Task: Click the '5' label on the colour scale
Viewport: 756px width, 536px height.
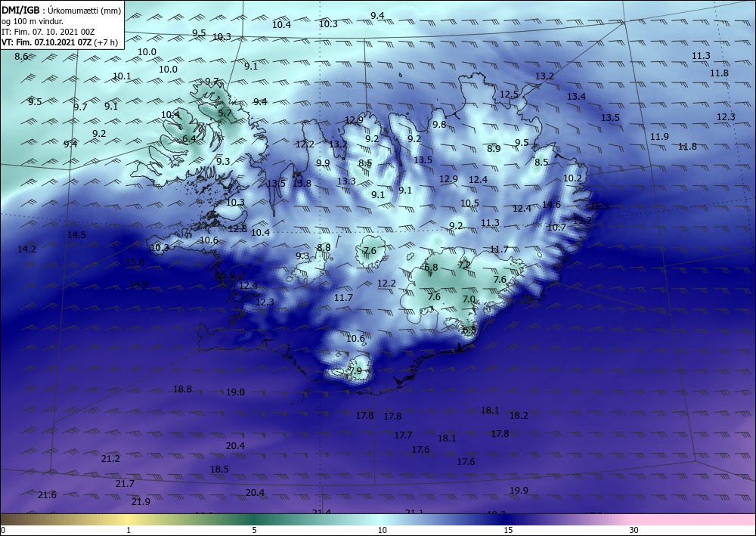Action: 254,530
